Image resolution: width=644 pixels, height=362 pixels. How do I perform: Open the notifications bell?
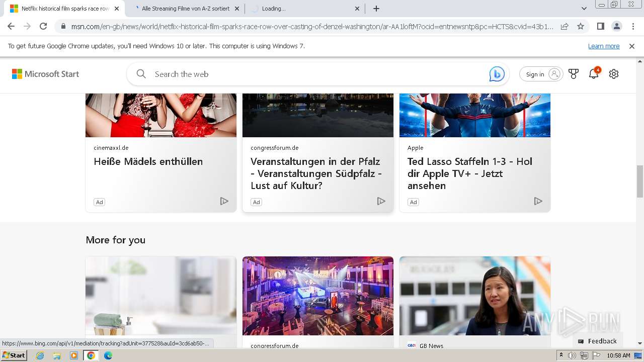coord(594,74)
